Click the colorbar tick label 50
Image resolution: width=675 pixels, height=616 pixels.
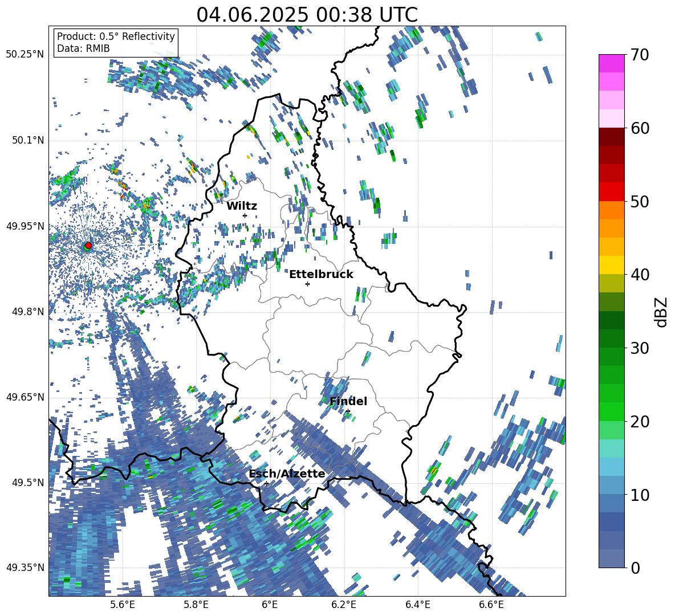tap(640, 201)
